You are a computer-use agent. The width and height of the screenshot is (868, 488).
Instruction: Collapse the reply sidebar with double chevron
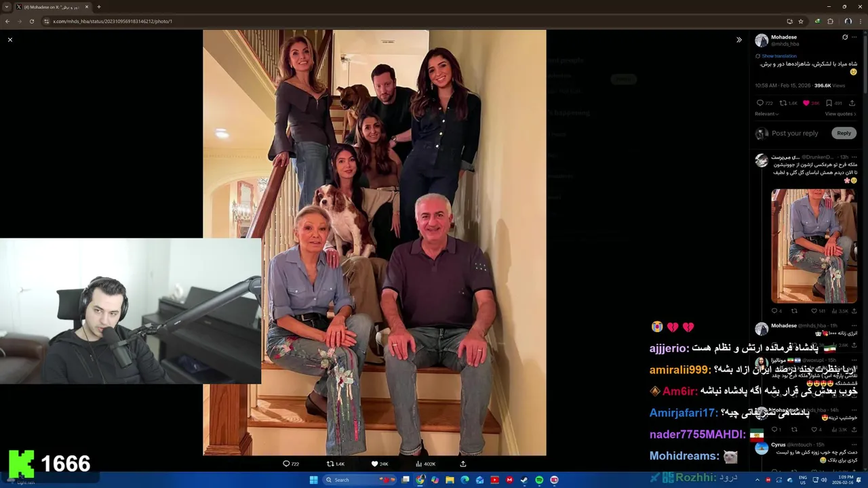tap(739, 40)
